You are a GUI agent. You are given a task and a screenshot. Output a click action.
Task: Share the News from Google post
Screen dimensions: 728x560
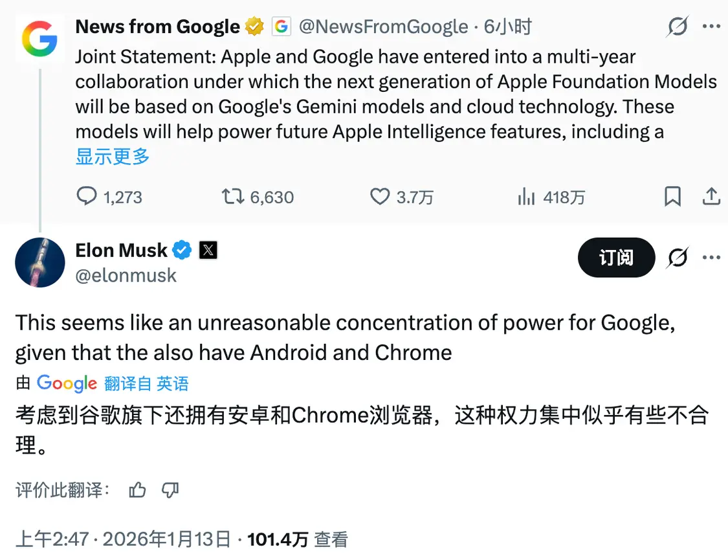pyautogui.click(x=712, y=196)
